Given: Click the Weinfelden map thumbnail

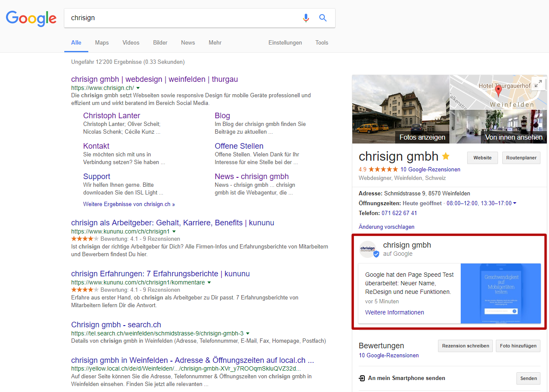Looking at the screenshot, I should click(x=498, y=92).
